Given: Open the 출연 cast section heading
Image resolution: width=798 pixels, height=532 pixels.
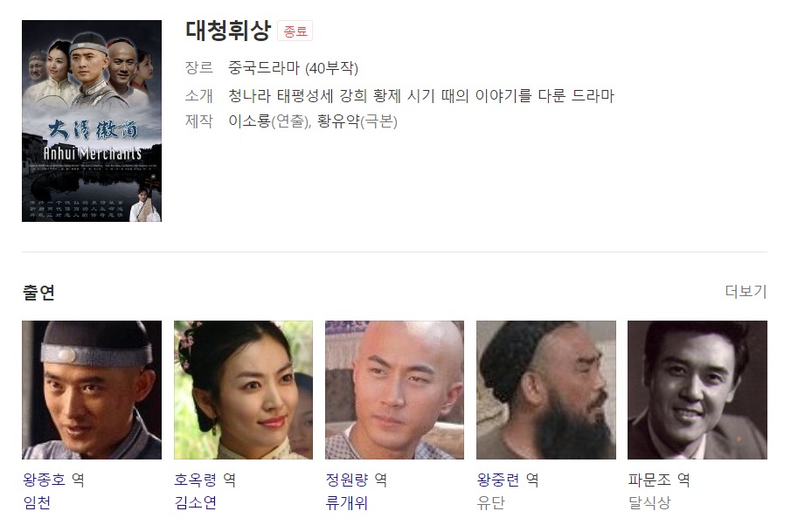Looking at the screenshot, I should 38,293.
